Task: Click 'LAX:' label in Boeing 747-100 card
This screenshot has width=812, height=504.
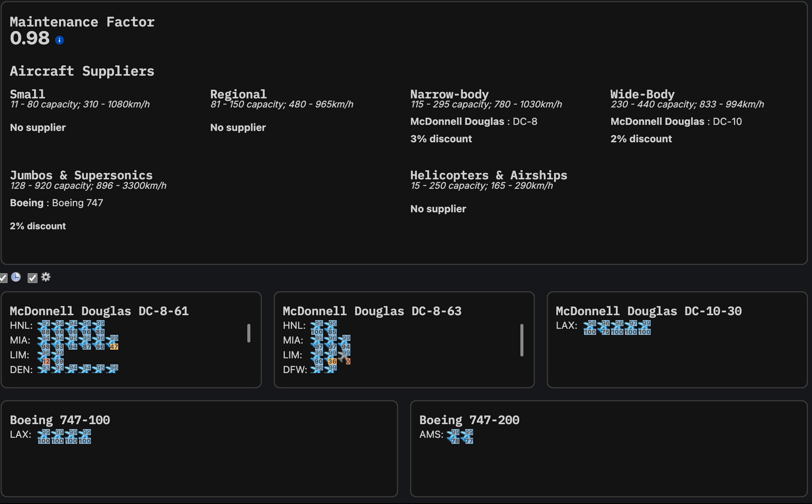Action: (21, 434)
